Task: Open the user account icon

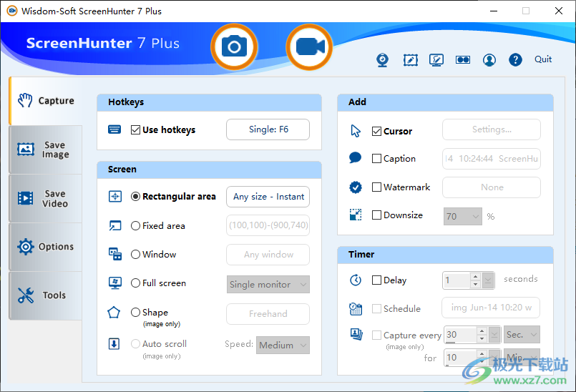Action: [489, 60]
